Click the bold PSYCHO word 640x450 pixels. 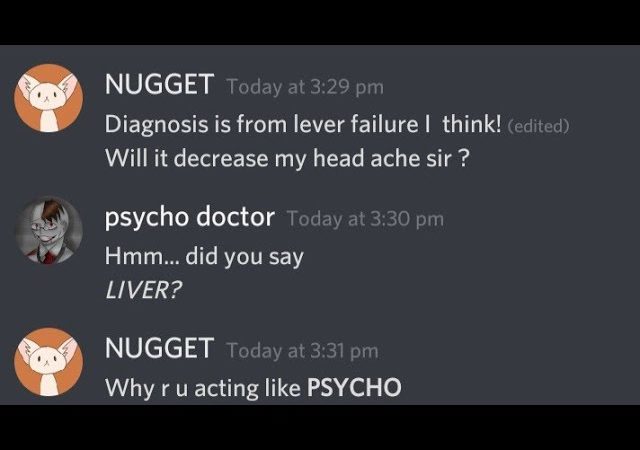point(354,387)
